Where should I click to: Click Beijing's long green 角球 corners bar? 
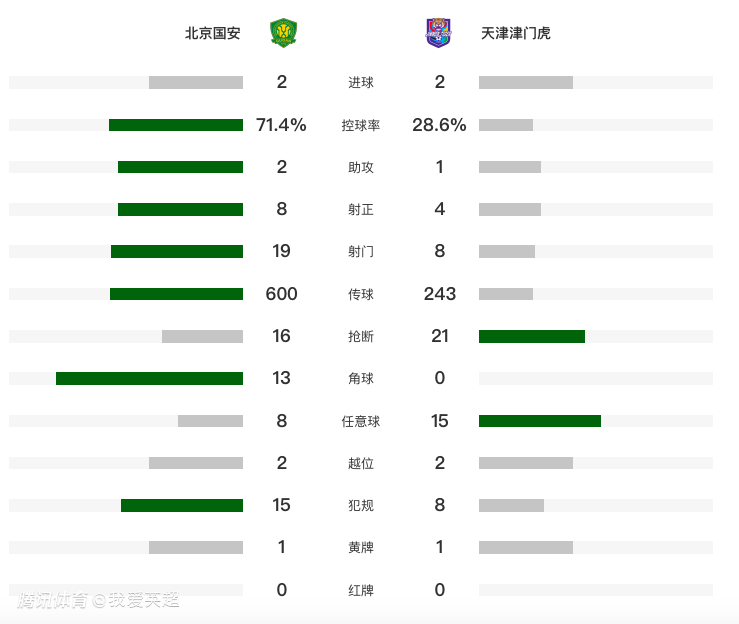[149, 378]
